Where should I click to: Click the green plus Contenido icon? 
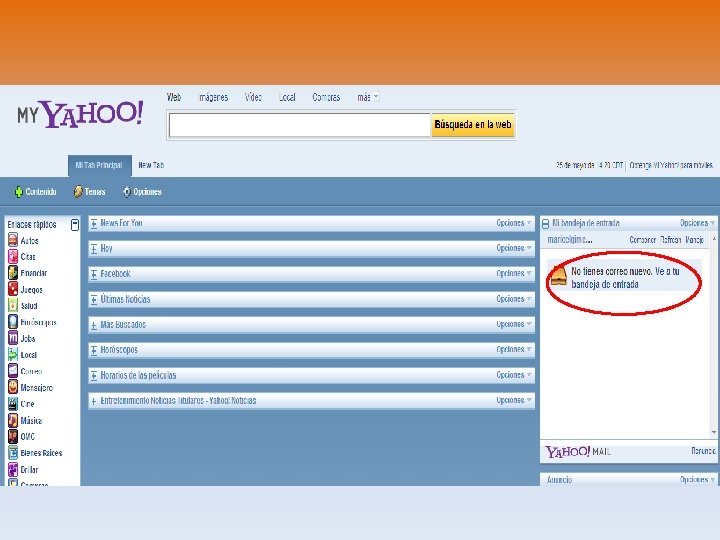(x=18, y=191)
